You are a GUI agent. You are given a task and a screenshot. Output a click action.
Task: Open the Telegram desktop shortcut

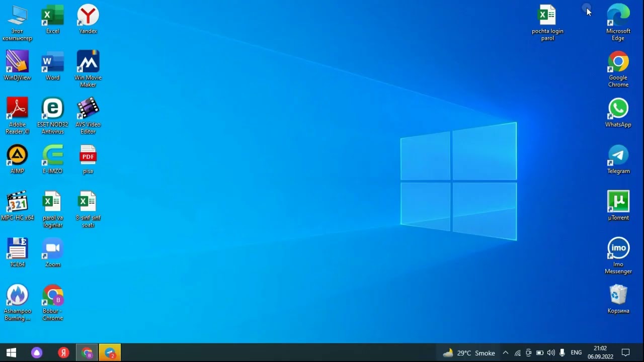point(618,159)
